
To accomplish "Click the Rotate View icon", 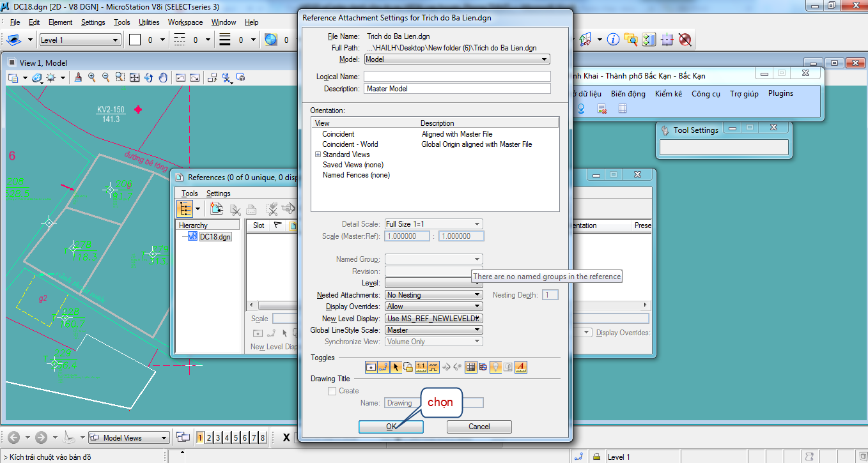I will coord(148,78).
